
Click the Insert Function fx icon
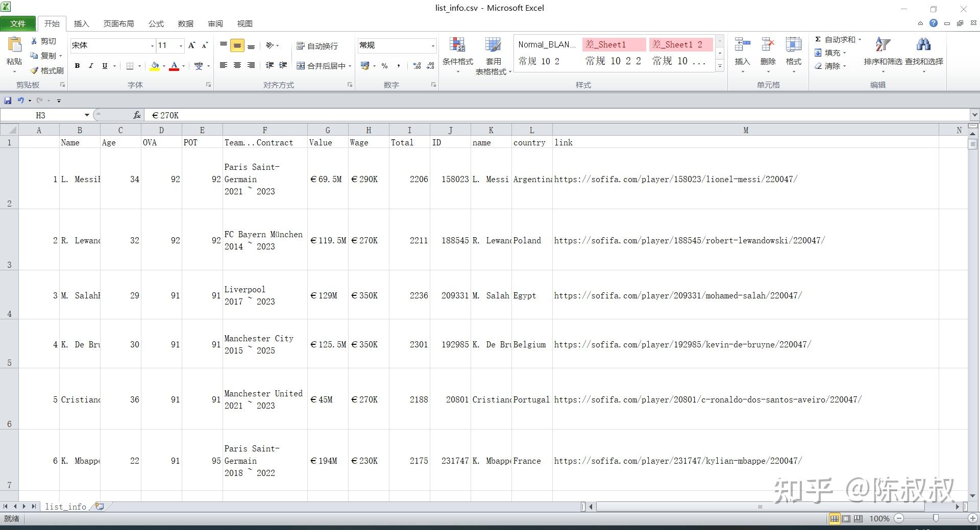[x=137, y=115]
